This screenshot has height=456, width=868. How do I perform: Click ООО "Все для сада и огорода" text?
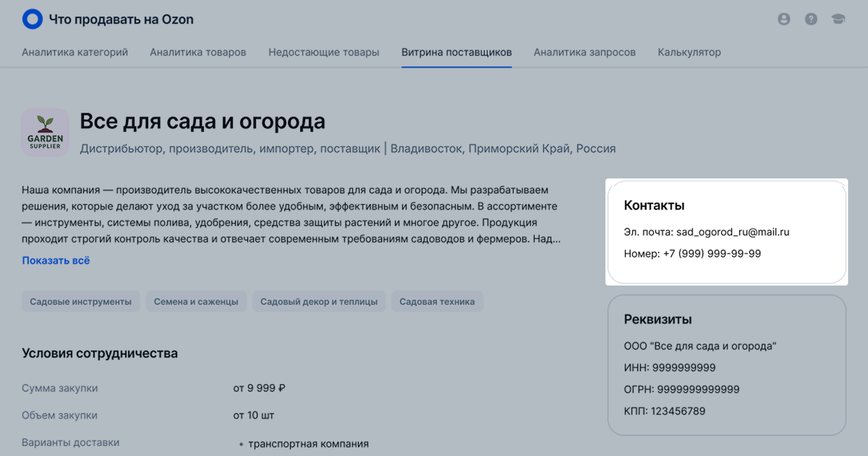pos(700,346)
